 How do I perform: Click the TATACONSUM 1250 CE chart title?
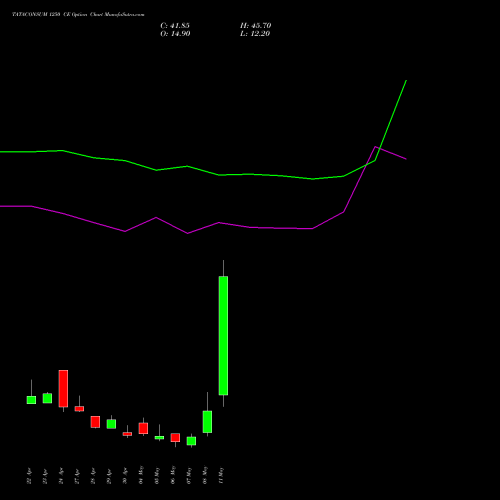[78, 15]
